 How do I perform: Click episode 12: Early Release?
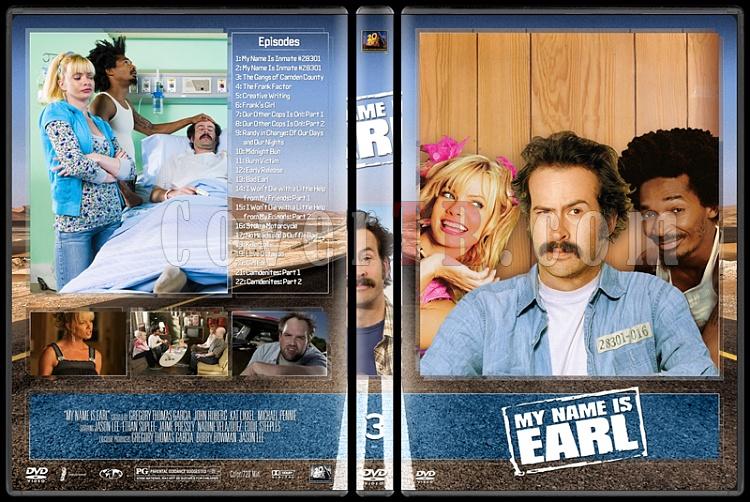tap(259, 170)
